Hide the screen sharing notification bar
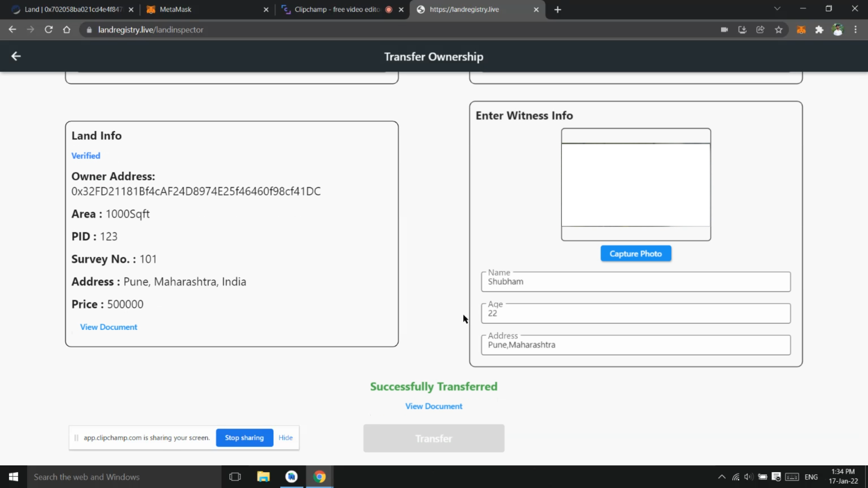 pos(285,437)
